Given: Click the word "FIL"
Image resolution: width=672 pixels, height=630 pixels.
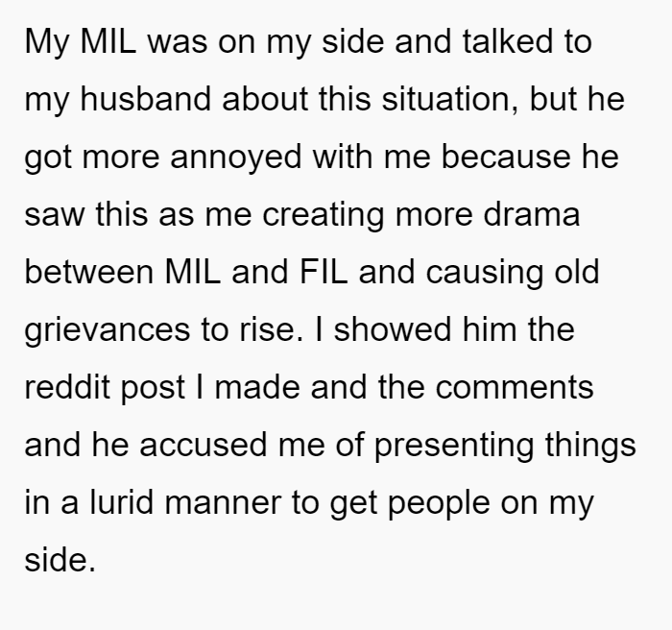Looking at the screenshot, I should point(324,272).
